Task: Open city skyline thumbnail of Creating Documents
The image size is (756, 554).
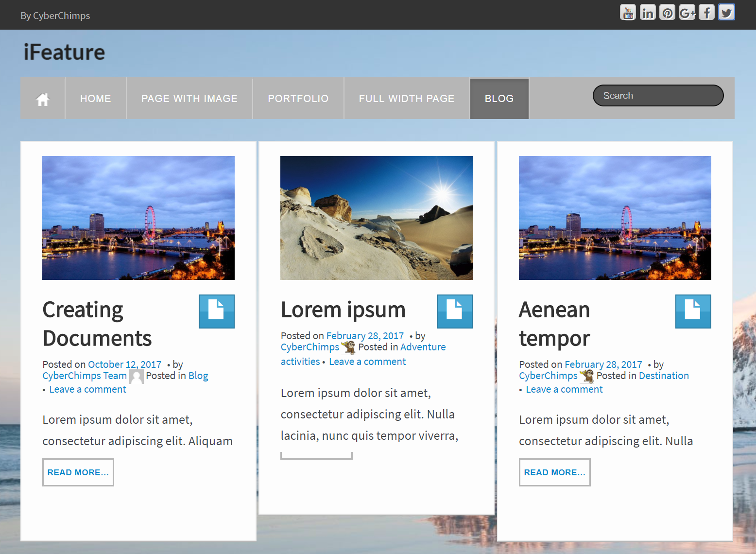Action: tap(138, 218)
